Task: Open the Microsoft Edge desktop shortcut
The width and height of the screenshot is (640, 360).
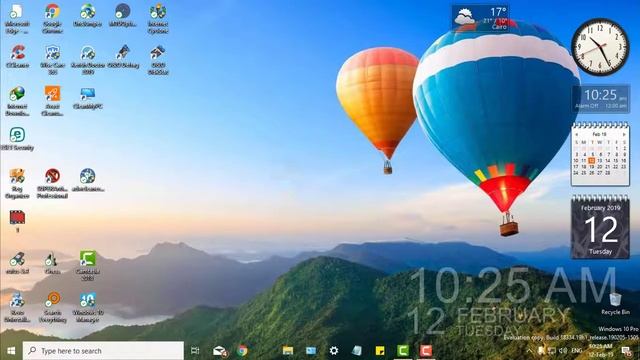Action: [x=17, y=18]
